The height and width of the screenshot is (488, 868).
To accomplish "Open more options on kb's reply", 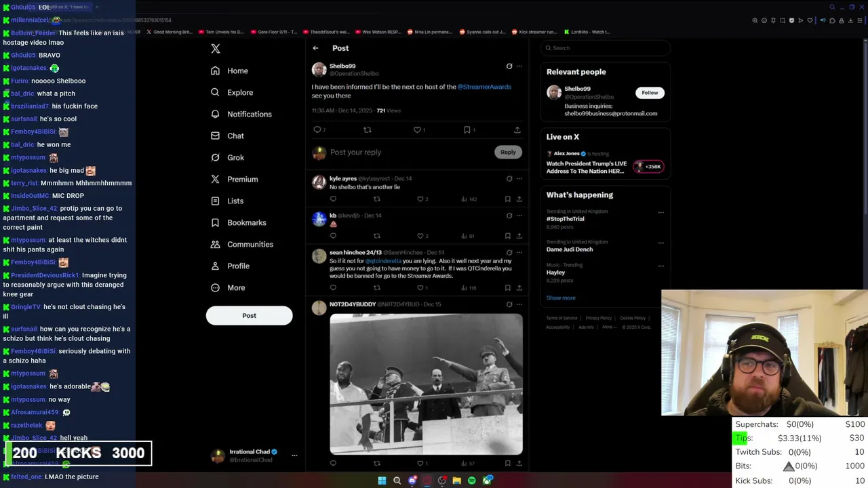I will (519, 216).
